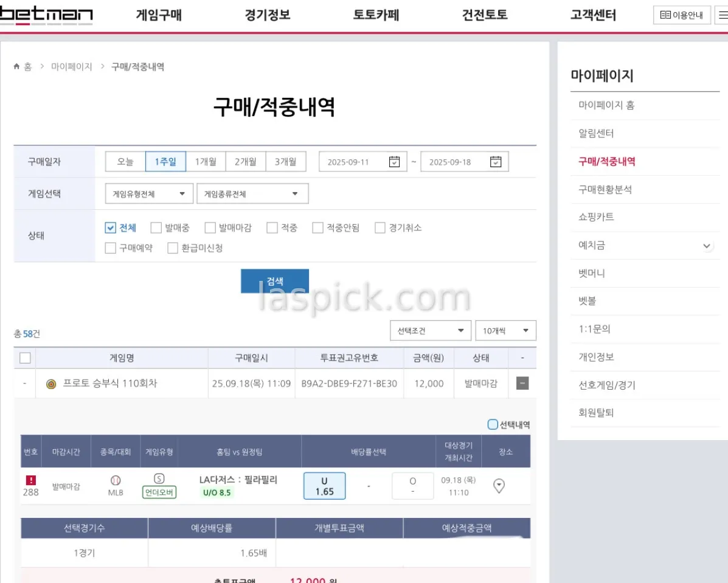This screenshot has height=583, width=728.
Task: Toggle the 전체 status checkbox
Action: pyautogui.click(x=110, y=228)
